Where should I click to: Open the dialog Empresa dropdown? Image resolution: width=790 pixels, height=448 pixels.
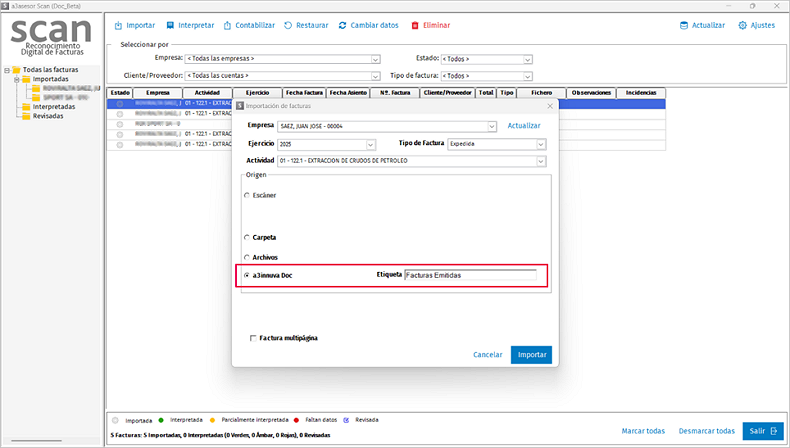(x=492, y=126)
